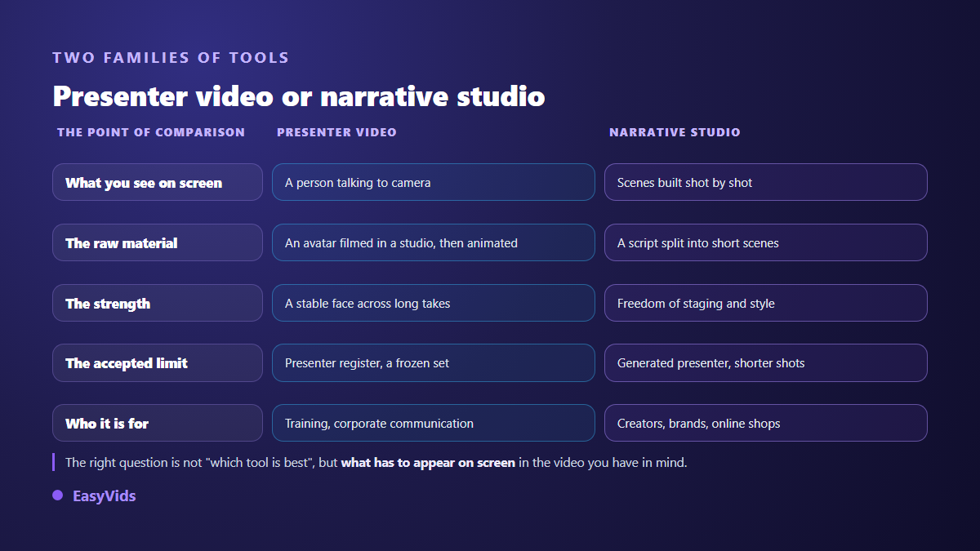Select 'The strength' row label
The height and width of the screenshot is (551, 980).
click(158, 303)
